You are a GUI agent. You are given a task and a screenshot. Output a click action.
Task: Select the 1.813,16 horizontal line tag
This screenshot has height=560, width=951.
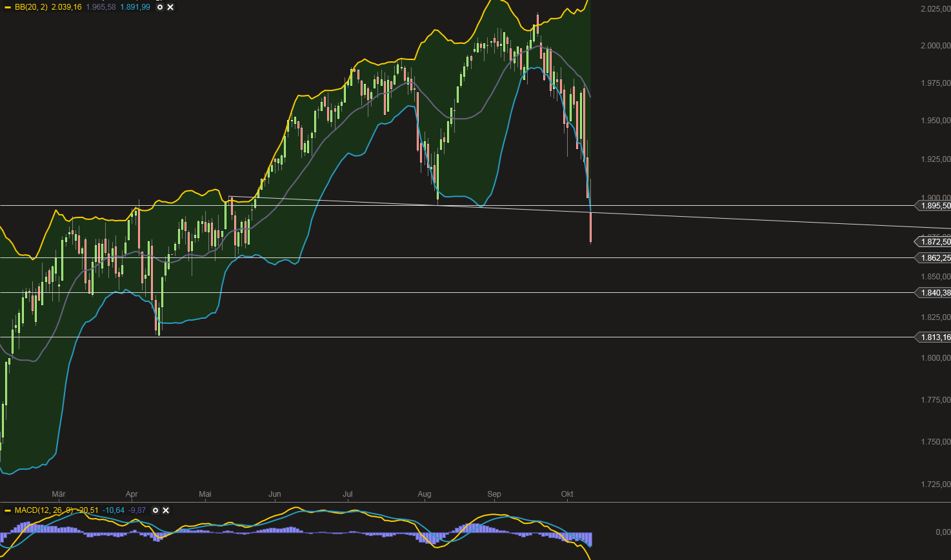934,337
